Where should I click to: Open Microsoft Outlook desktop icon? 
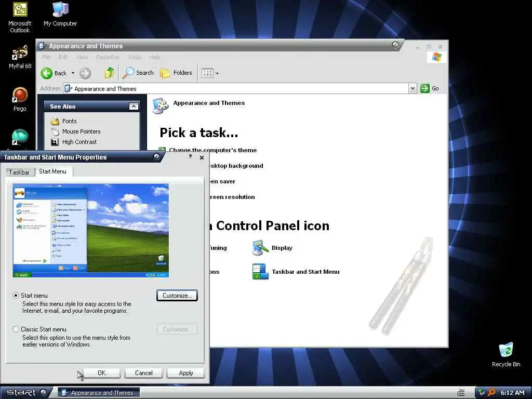pos(20,17)
